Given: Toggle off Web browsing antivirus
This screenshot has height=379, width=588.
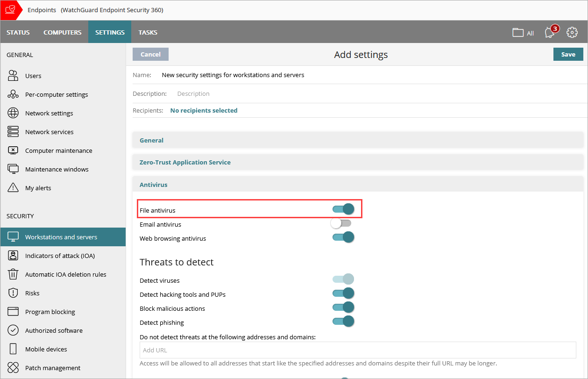Looking at the screenshot, I should point(343,237).
